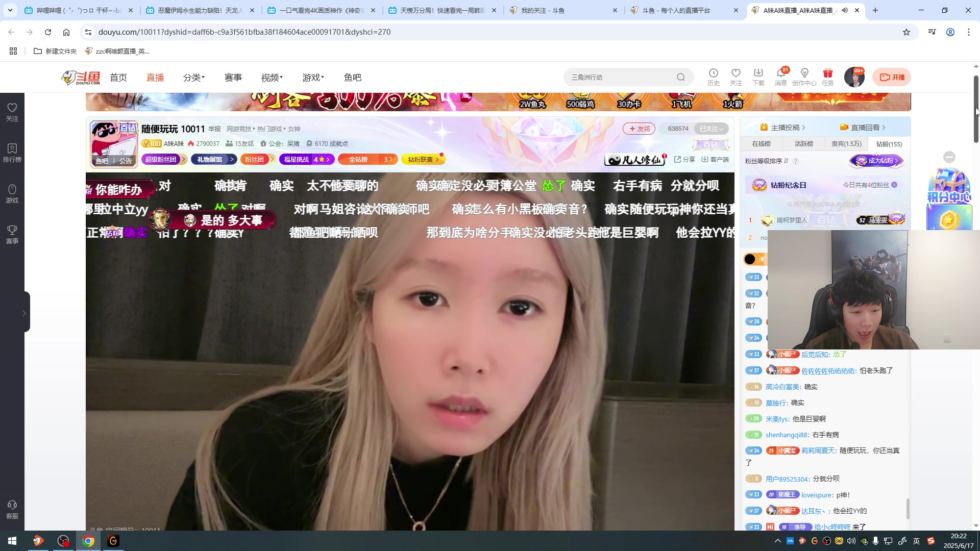Go to 首页 in navigation
Image resolution: width=980 pixels, height=551 pixels.
(x=118, y=78)
